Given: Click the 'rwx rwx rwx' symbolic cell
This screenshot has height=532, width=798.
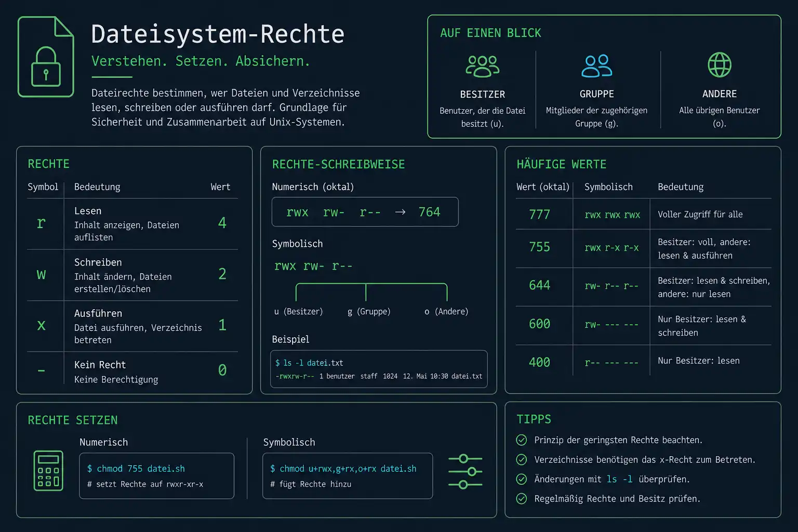Looking at the screenshot, I should pos(613,215).
